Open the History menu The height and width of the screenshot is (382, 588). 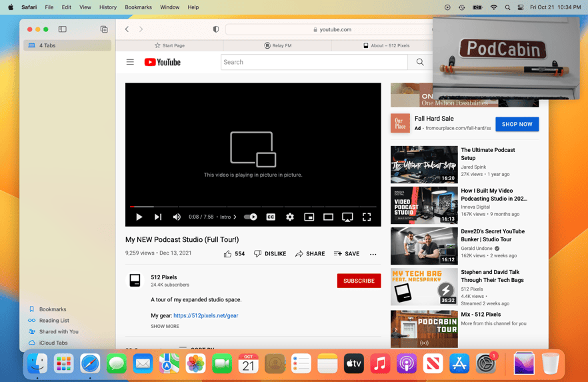pyautogui.click(x=107, y=7)
